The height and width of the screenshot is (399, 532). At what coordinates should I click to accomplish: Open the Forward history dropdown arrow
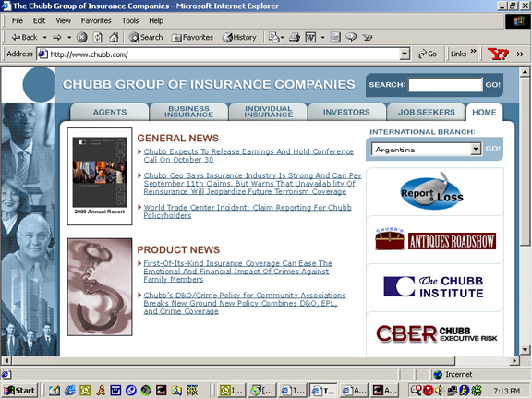tap(69, 37)
